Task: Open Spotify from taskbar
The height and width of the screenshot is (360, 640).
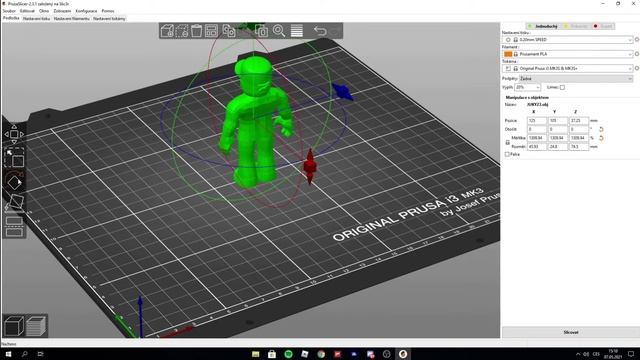Action: coord(288,354)
